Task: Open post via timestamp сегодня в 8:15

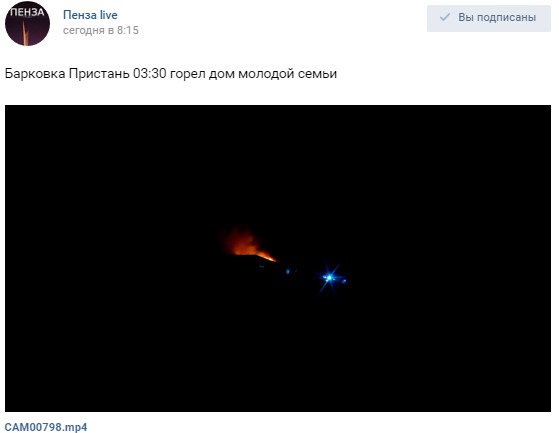Action: pos(101,30)
